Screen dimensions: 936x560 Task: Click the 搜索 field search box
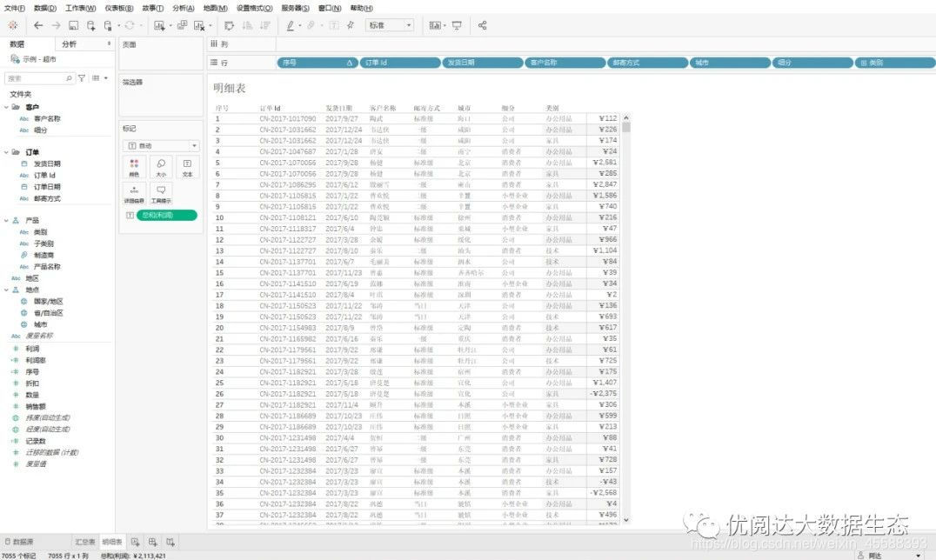point(39,78)
